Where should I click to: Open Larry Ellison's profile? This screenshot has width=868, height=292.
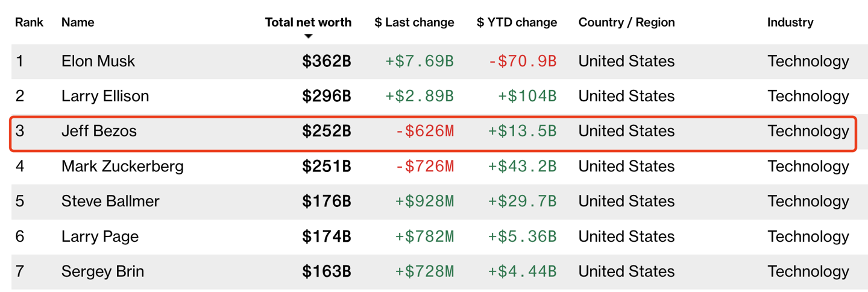(x=105, y=96)
